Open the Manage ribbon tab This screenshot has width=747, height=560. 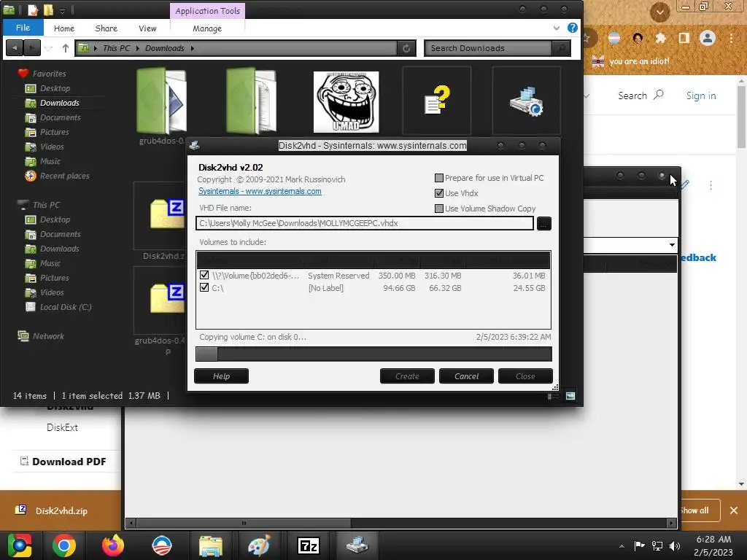pos(207,28)
